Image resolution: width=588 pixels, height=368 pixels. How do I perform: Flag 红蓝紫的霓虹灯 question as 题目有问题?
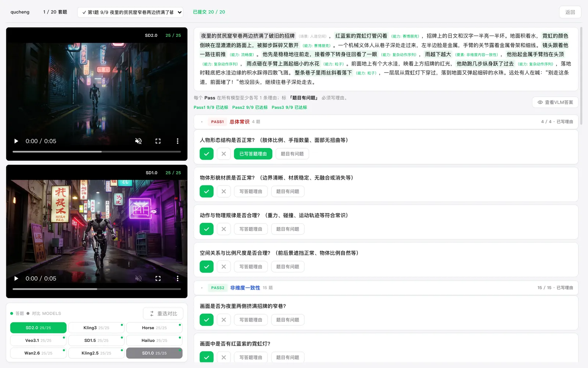(x=288, y=357)
